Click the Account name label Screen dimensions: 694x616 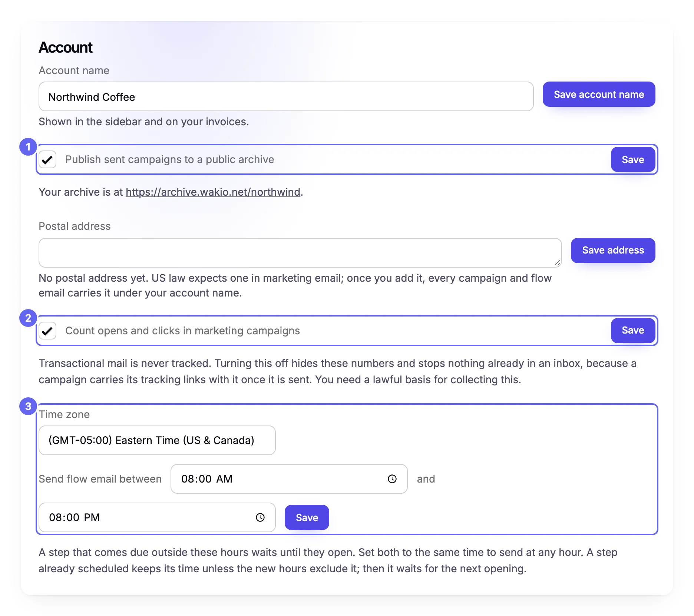tap(74, 70)
